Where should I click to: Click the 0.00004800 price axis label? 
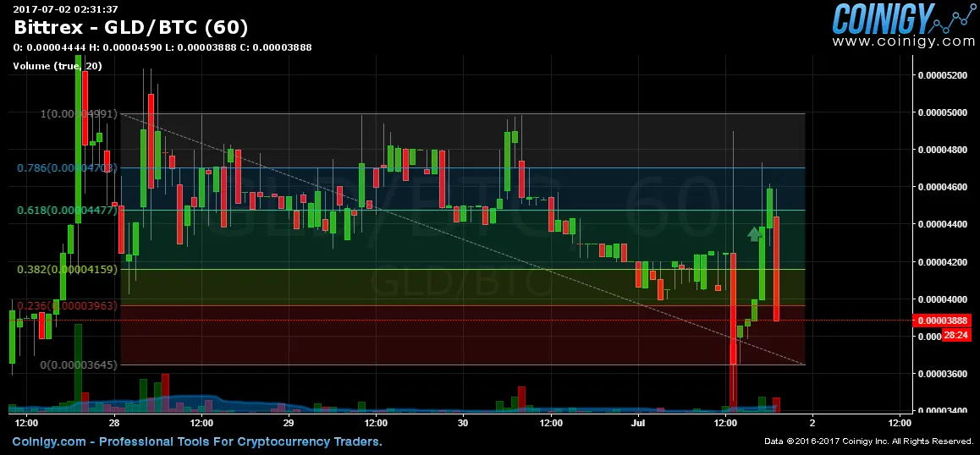coord(943,150)
